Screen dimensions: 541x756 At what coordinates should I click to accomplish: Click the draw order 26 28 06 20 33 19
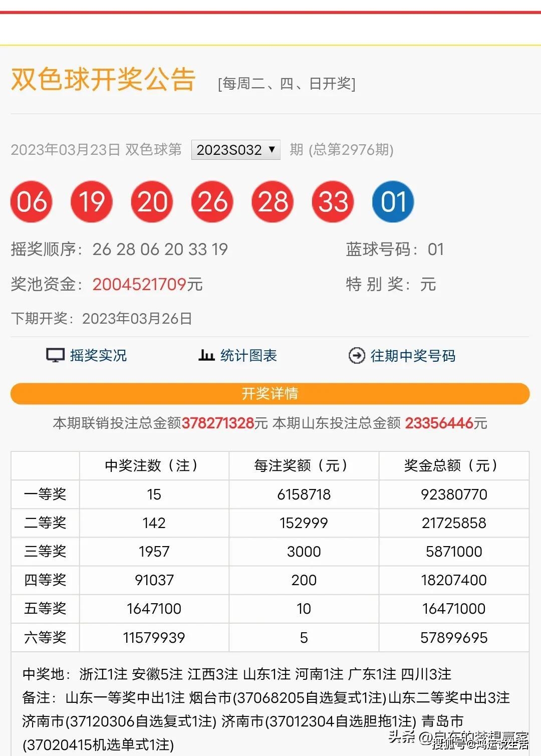coord(160,249)
